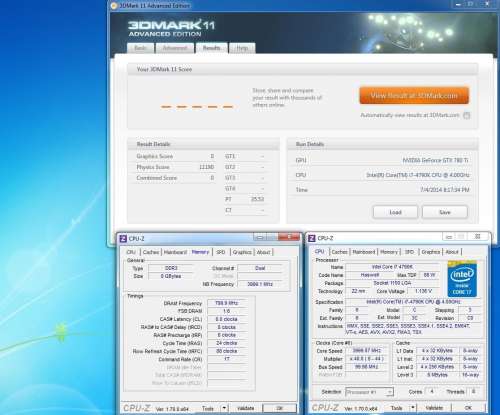The width and height of the screenshot is (500, 415).
Task: Click Validate in processor CPU-Z window
Action: 434,408
